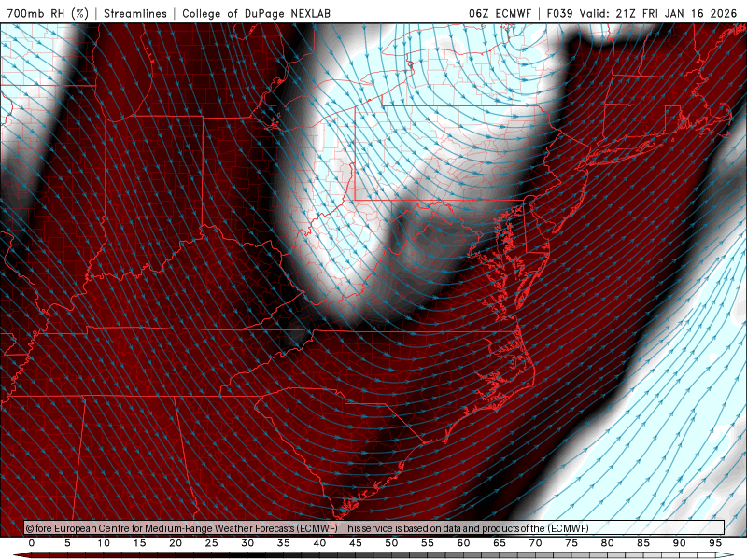The height and width of the screenshot is (560, 747).
Task: Click the "65" value on the color scale
Action: (500, 543)
